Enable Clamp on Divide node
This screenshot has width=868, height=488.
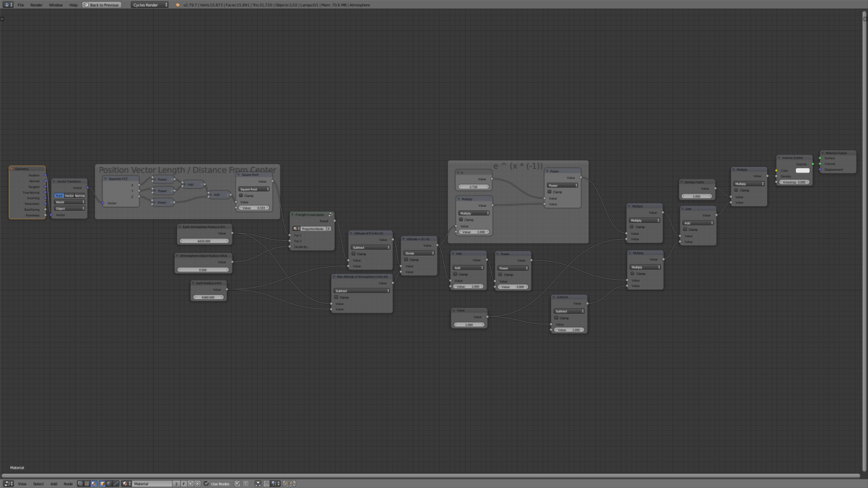[x=405, y=260]
